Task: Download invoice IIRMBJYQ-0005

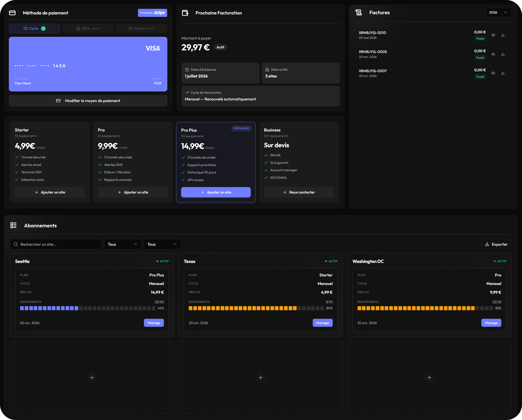Action: 503,54
